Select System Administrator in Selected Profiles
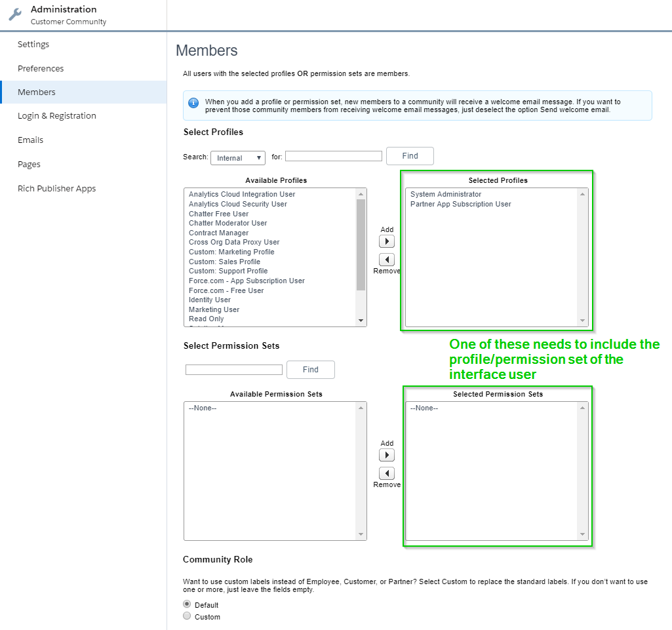 pyautogui.click(x=446, y=195)
